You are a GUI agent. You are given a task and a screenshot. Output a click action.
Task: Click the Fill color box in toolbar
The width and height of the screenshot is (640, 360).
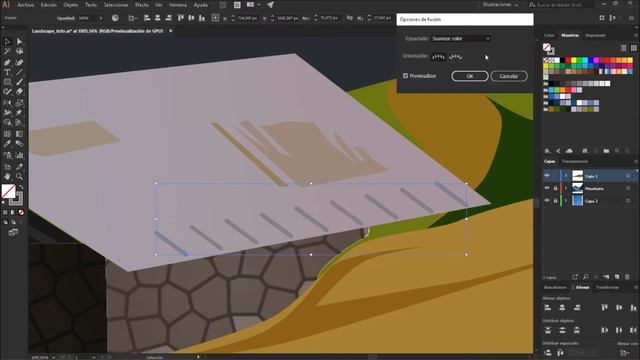tap(8, 191)
